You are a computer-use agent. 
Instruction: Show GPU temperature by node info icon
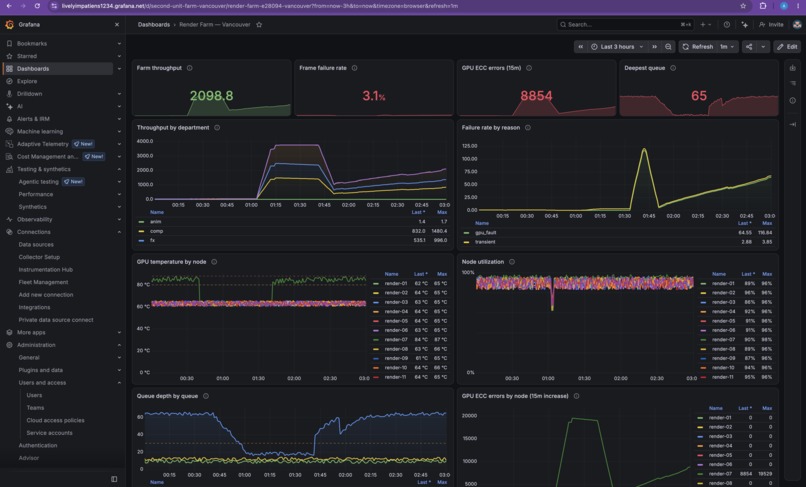click(x=214, y=262)
